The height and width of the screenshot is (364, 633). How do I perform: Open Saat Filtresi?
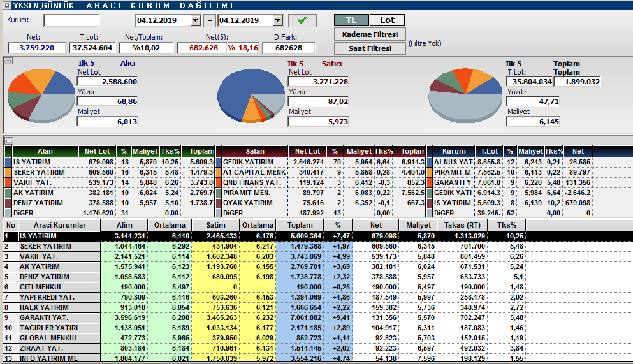point(370,48)
